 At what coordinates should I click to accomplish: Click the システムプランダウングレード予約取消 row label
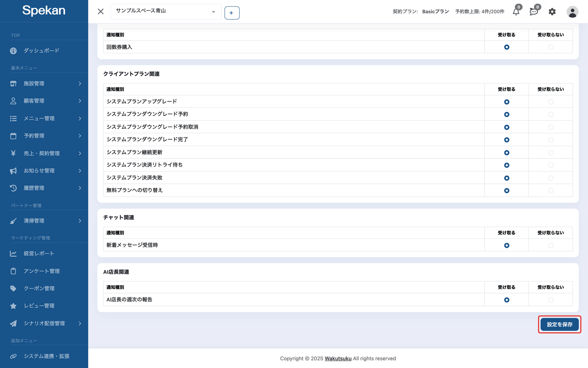point(152,127)
